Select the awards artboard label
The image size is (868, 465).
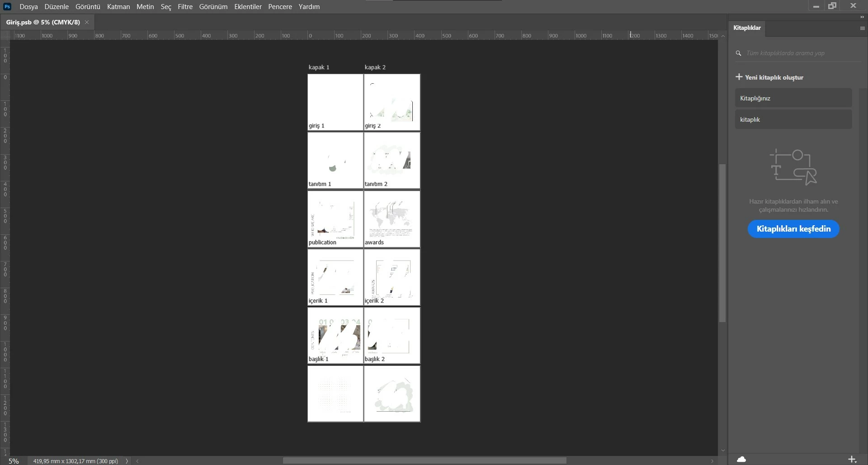click(374, 242)
